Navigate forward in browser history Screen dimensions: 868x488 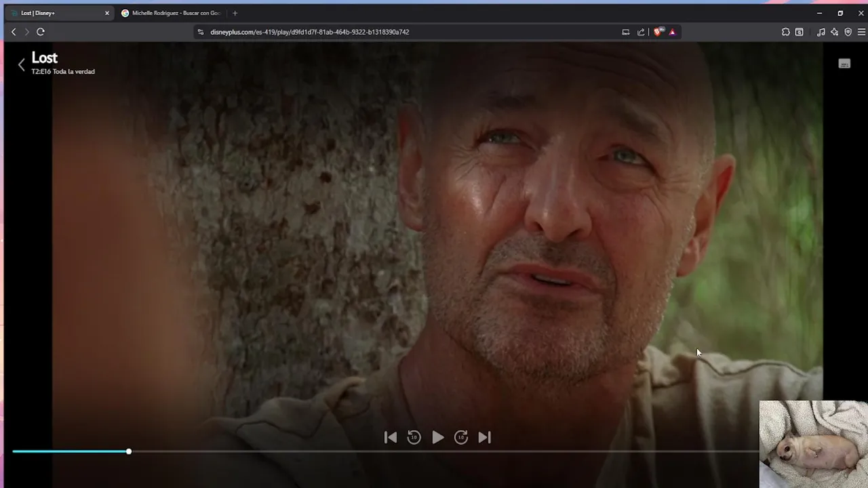point(26,32)
